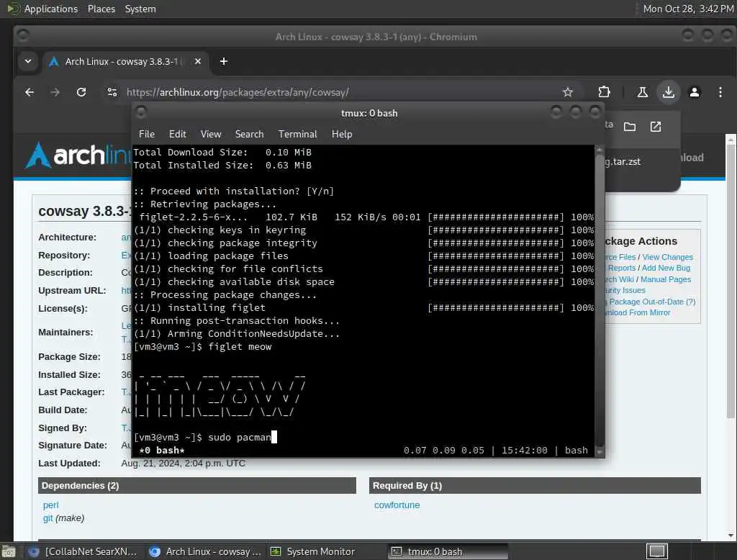
Task: Click the Last Updated date value
Action: point(184,463)
